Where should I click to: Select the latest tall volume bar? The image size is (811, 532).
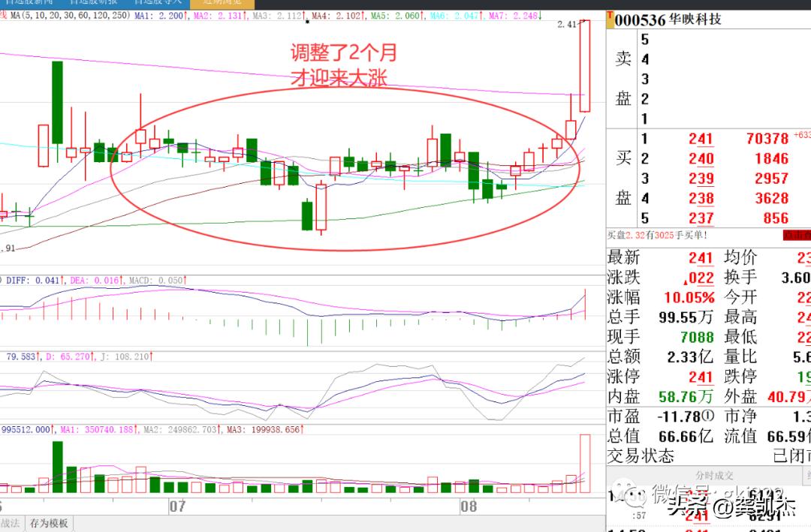click(585, 464)
